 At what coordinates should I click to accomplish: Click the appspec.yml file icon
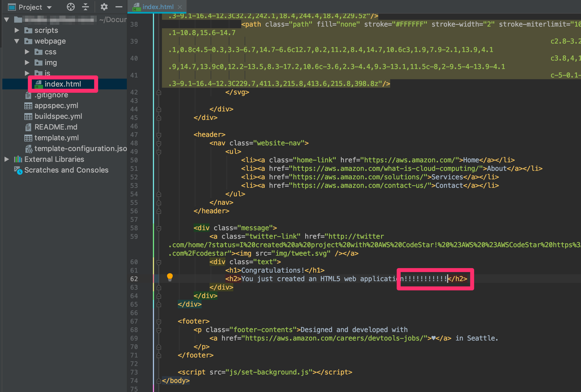[28, 106]
